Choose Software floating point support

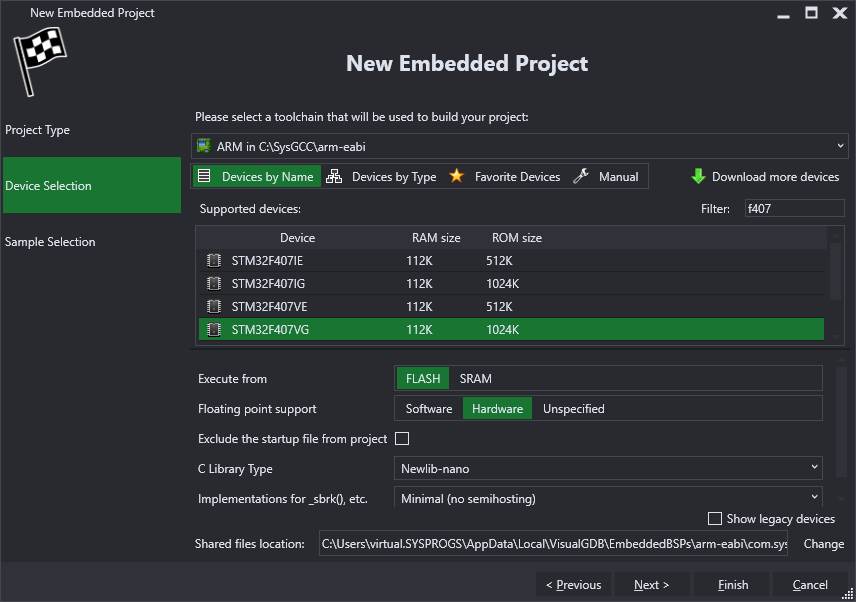[429, 408]
